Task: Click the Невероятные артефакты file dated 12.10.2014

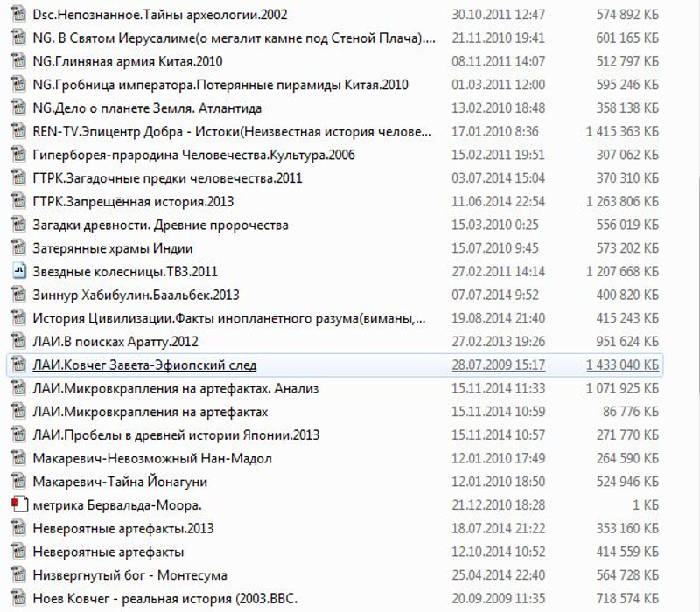Action: tap(108, 552)
